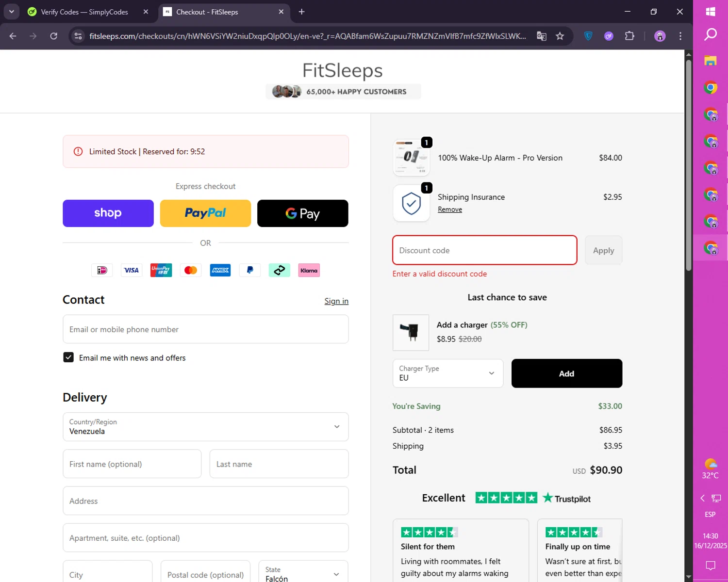Focus the Postal code (optional) field
This screenshot has width=728, height=582.
click(206, 571)
